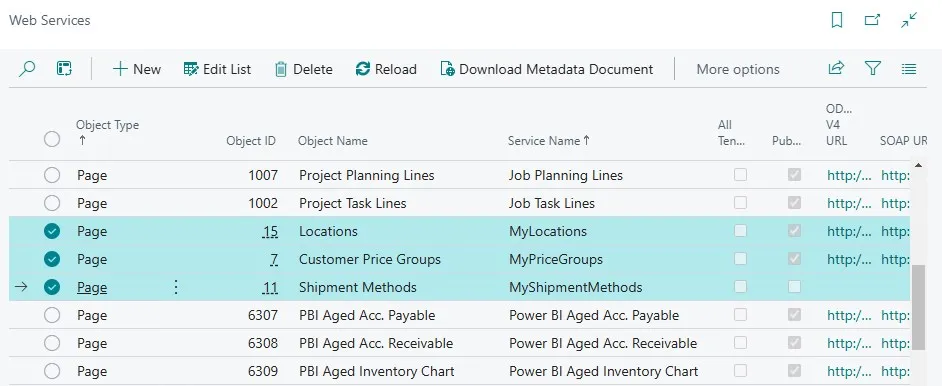Deselect the Customer Price Groups row checkmark
Screen dimensions: 942x386
52,259
